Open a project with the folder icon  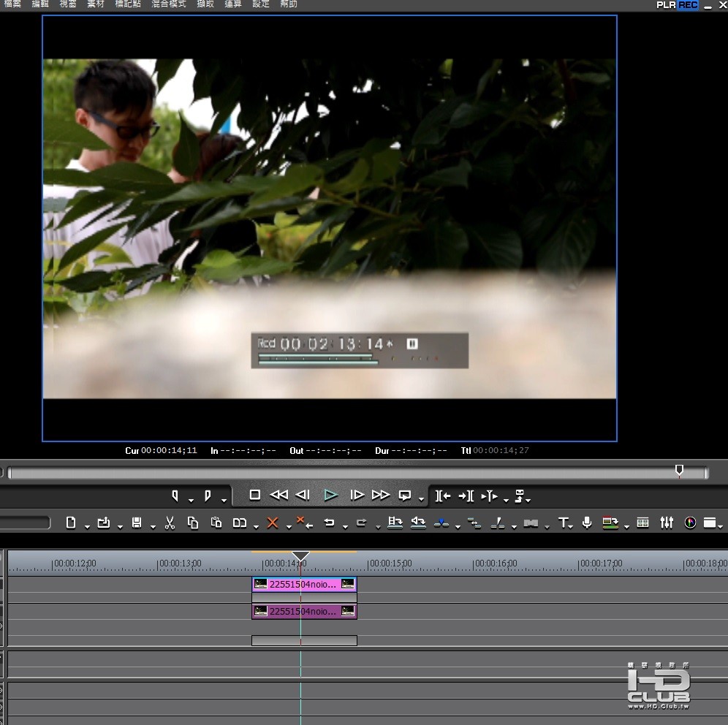[104, 523]
